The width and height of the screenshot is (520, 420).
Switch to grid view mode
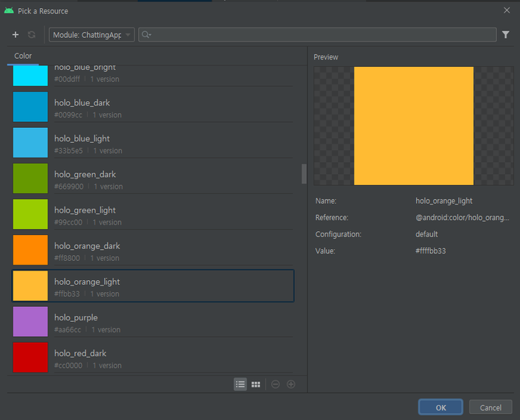click(256, 384)
